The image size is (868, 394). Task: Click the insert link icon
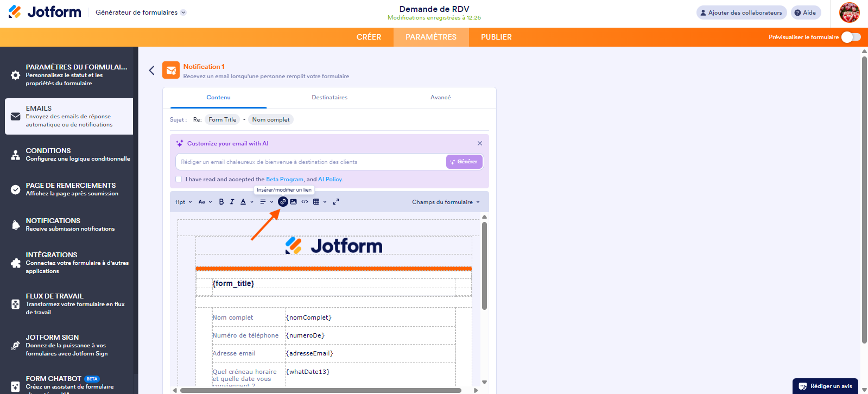click(x=283, y=202)
